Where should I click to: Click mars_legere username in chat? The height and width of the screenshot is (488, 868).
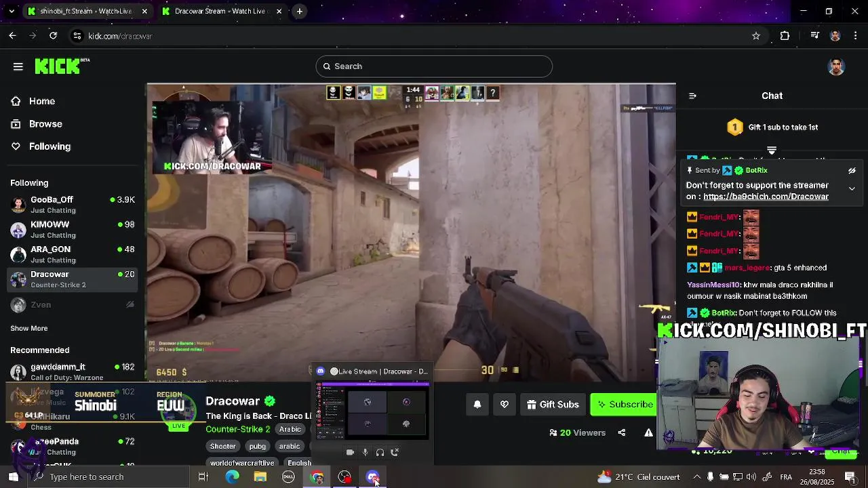tap(747, 268)
